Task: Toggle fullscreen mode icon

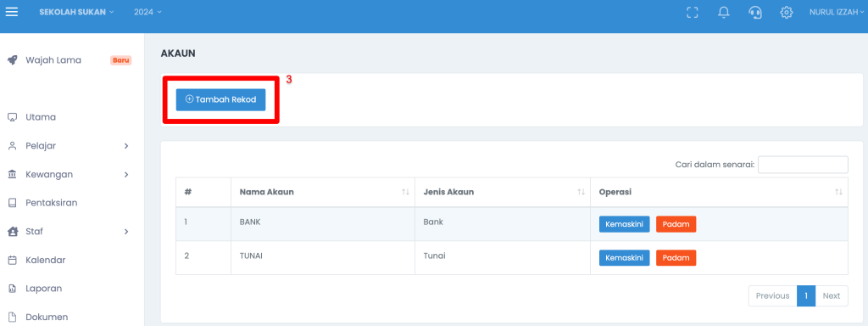Action: tap(692, 12)
